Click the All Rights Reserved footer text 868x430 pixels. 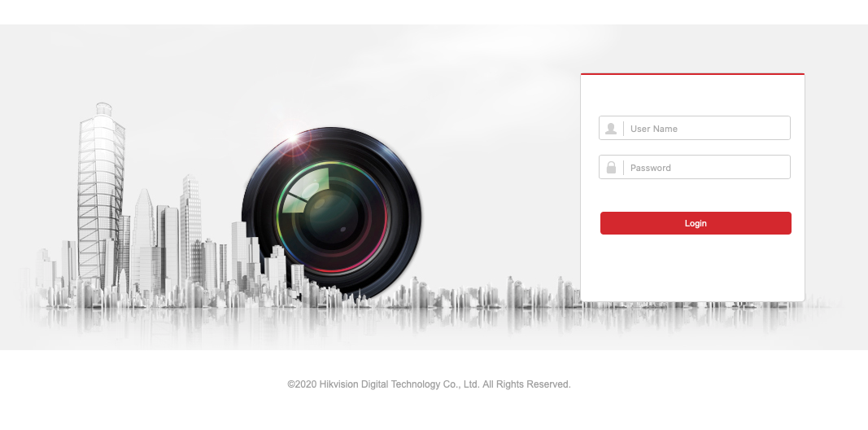click(x=526, y=384)
